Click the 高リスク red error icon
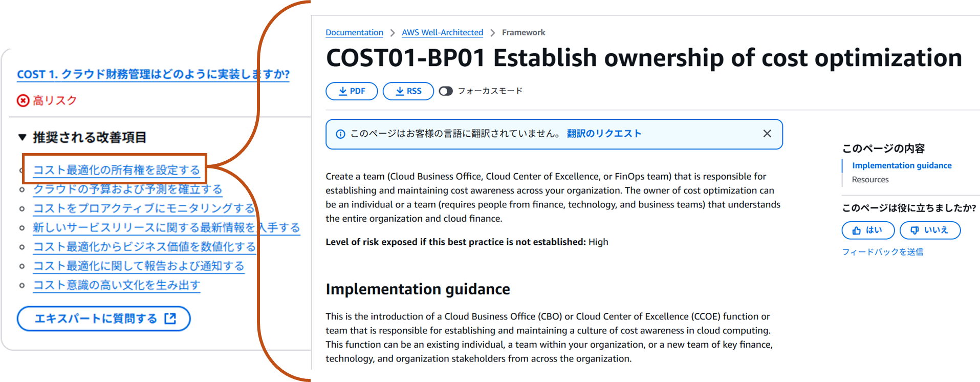Screen dimensions: 980x382 23,100
